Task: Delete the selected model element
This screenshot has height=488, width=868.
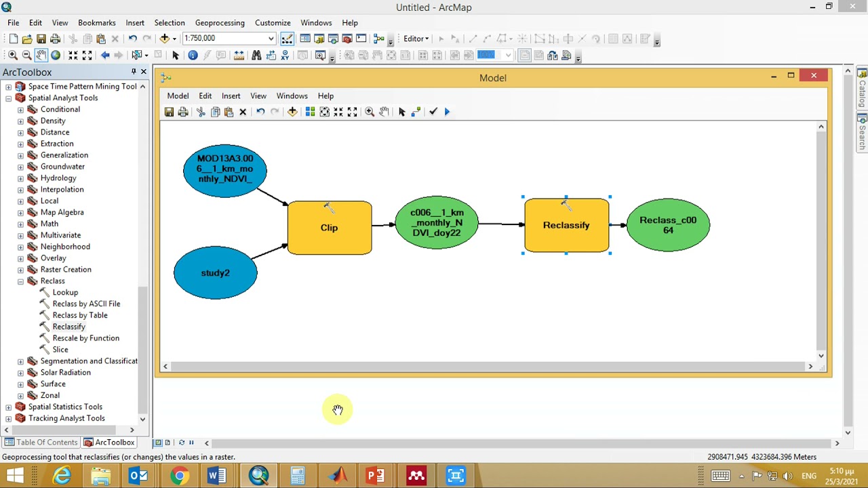Action: click(x=243, y=112)
